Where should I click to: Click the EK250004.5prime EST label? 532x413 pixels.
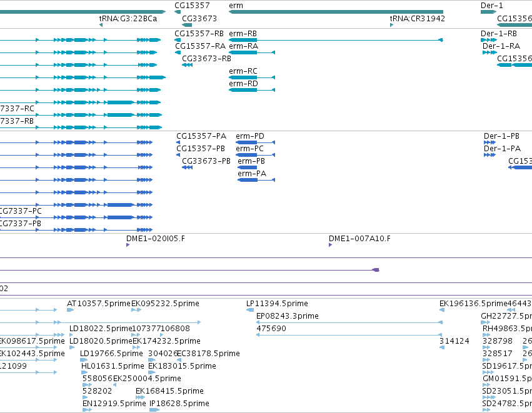click(147, 379)
